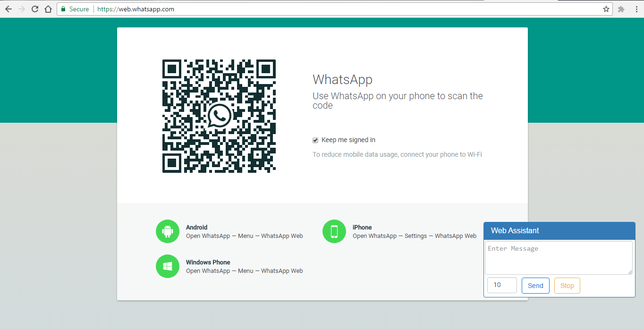Click the Android instruction 'Open WhatsApp — Menu'

pos(245,236)
